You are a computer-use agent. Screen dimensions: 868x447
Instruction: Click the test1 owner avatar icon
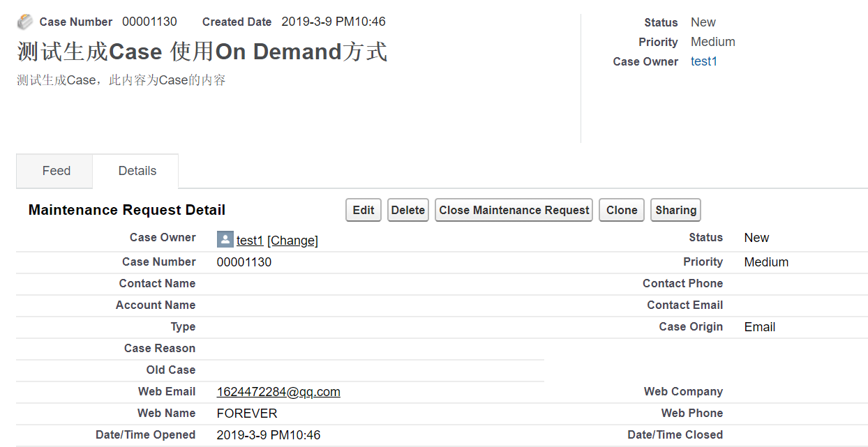pyautogui.click(x=225, y=240)
